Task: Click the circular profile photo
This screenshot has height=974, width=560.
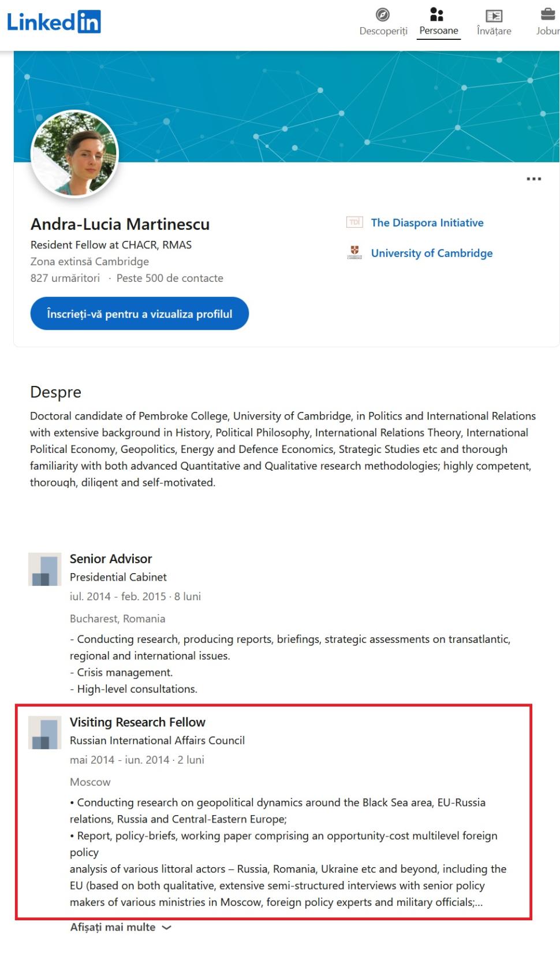Action: [74, 154]
